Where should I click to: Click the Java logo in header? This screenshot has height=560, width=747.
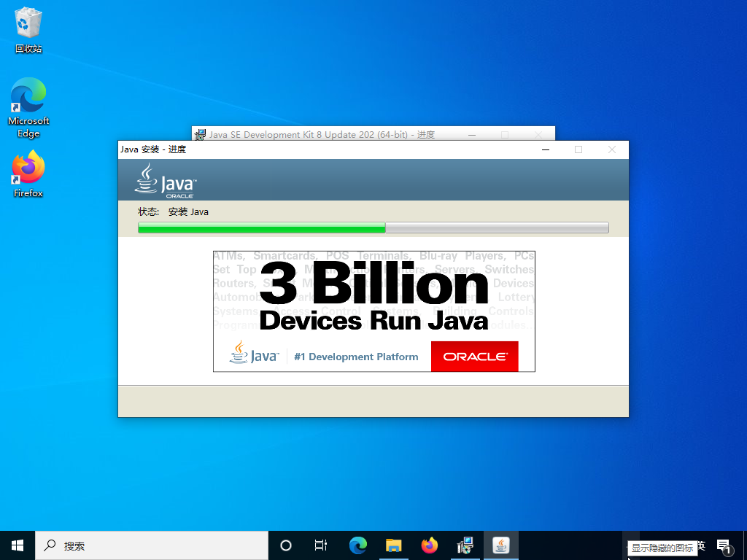pos(165,181)
